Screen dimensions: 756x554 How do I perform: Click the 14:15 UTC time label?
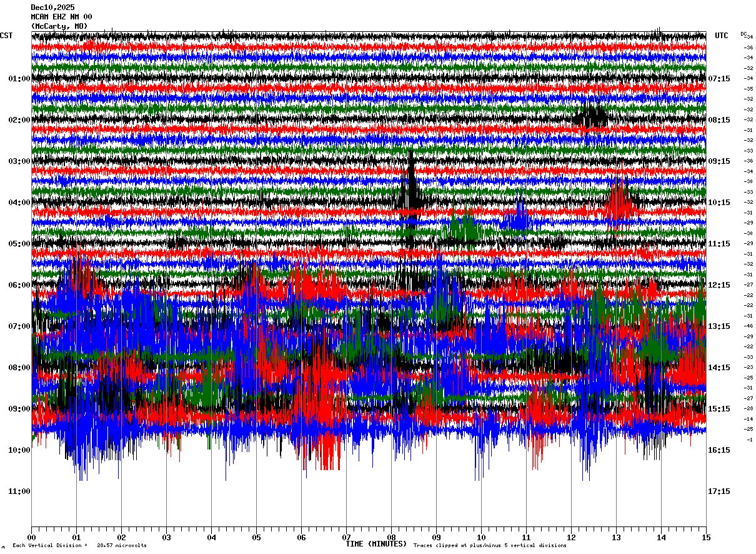719,368
